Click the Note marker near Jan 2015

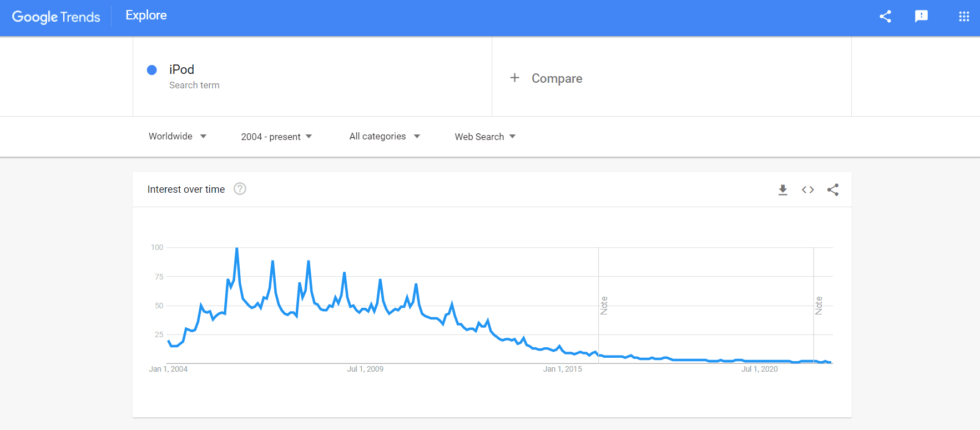[x=604, y=306]
